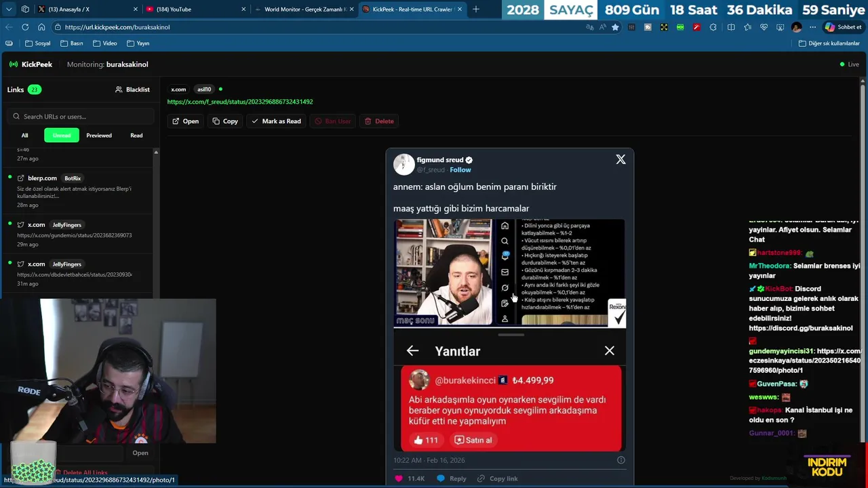Click the KickPeek logo icon
Screen dimensions: 868x488
14,64
